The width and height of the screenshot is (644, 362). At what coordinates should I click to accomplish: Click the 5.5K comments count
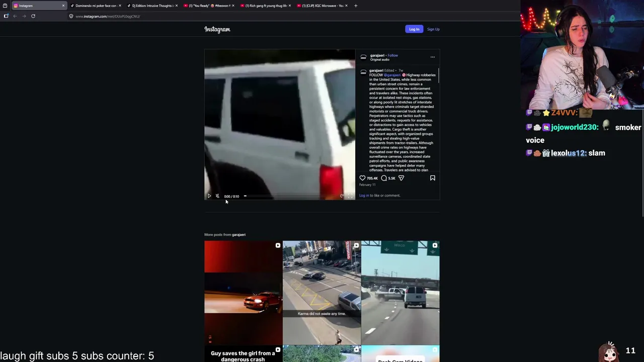(392, 178)
